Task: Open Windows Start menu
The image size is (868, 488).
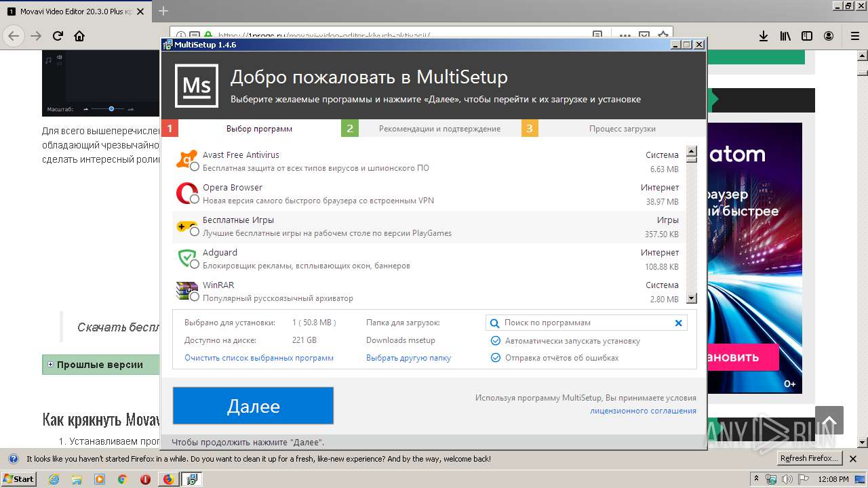Action: point(19,479)
